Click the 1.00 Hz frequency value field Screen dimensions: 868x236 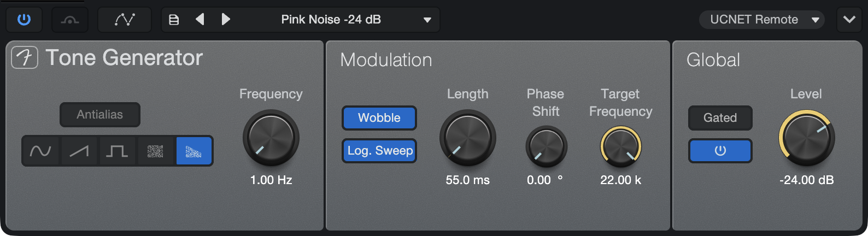tap(271, 180)
